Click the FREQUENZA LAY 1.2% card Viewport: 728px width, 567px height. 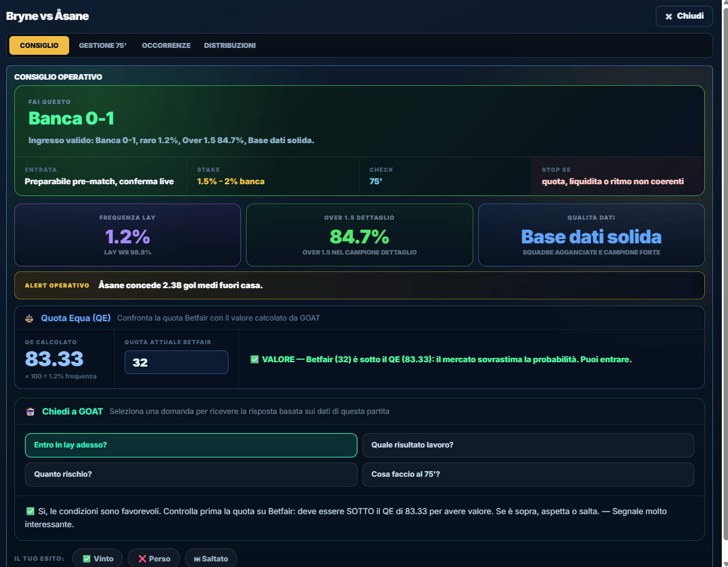click(128, 235)
